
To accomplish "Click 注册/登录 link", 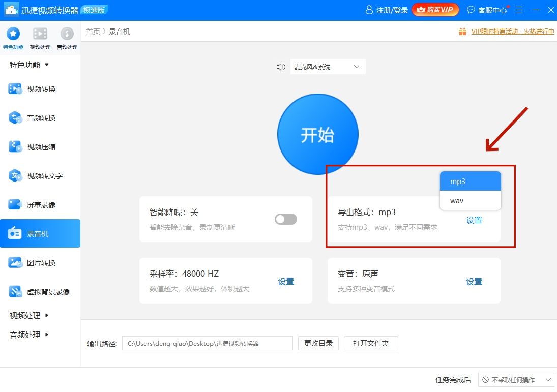I will pyautogui.click(x=392, y=10).
